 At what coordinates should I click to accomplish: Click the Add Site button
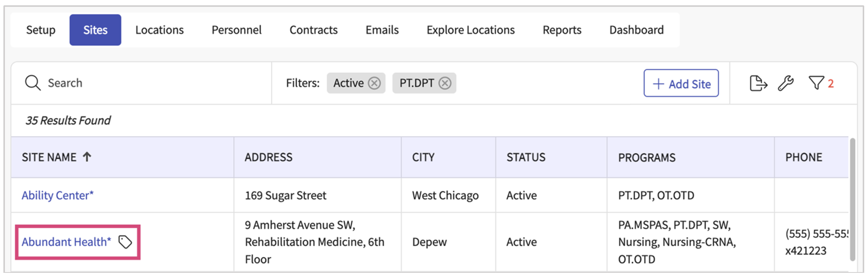681,83
